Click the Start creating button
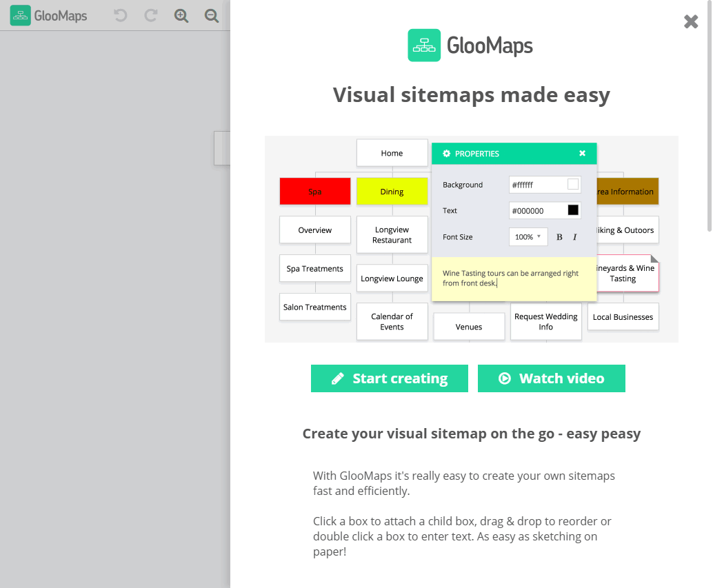713x588 pixels. [389, 378]
